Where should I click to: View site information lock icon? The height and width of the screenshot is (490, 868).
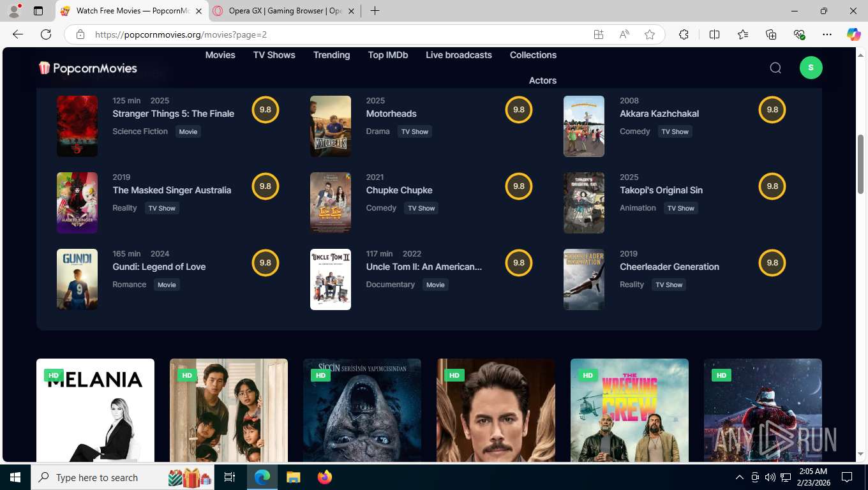click(x=80, y=34)
